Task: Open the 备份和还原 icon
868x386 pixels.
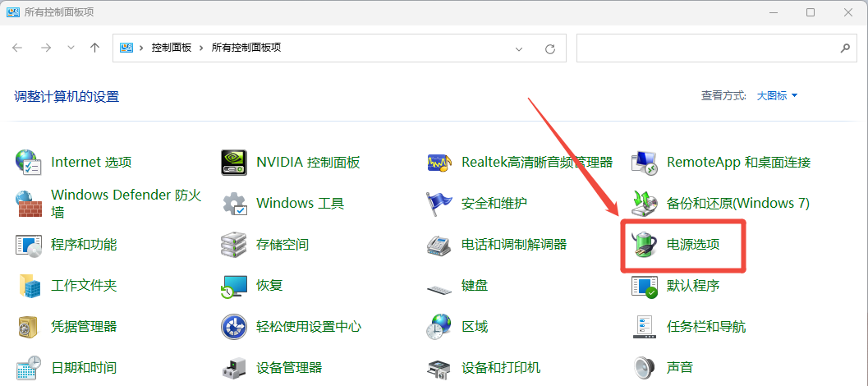Action: pos(645,203)
